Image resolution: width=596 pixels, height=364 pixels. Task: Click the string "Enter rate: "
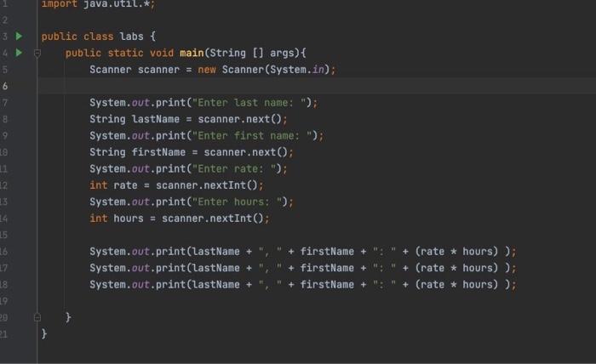click(x=234, y=168)
